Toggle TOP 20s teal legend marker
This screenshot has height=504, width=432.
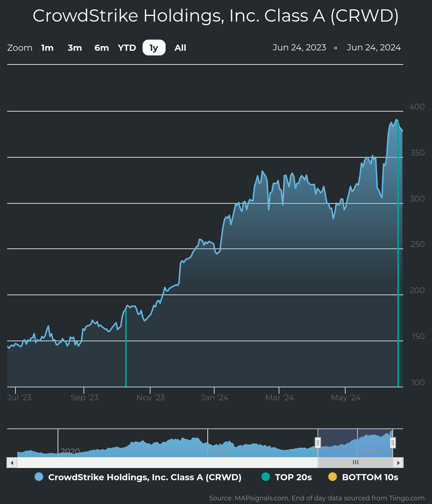266,477
